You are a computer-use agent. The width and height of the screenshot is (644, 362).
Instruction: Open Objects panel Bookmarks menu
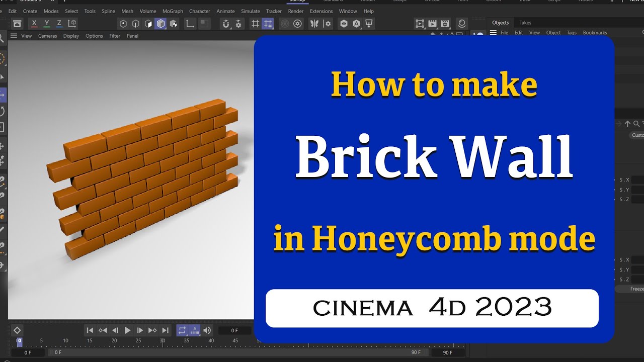coord(595,33)
